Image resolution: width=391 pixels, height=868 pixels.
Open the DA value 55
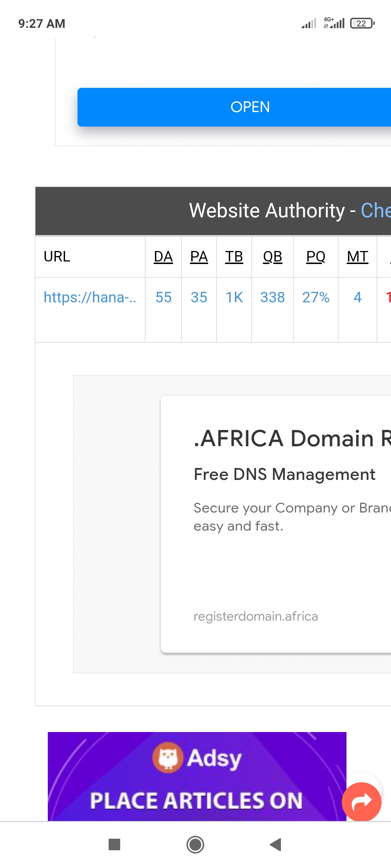(x=163, y=297)
